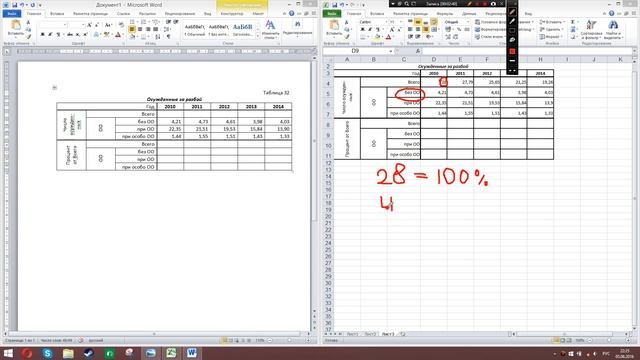The height and width of the screenshot is (360, 640).
Task: Select the eraser in recorder drawing toolbar
Action: (x=512, y=40)
